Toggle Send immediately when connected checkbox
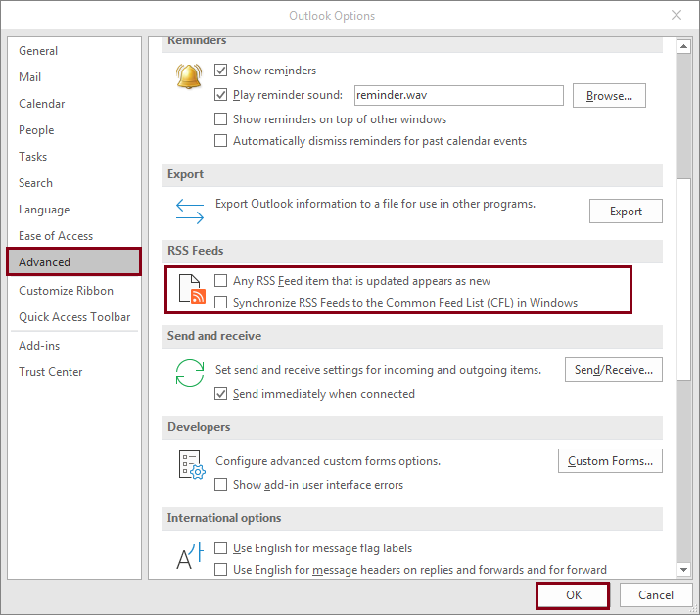Viewport: 700px width, 615px height. 220,394
